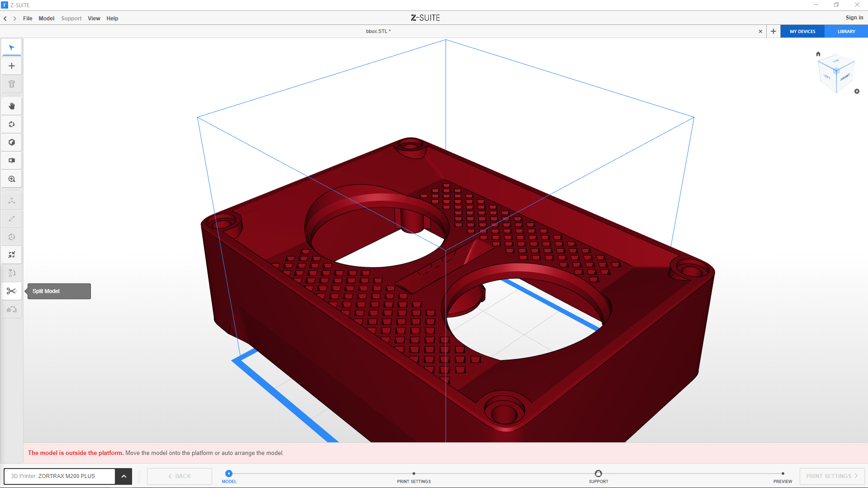The image size is (868, 488).
Task: Open view cube settings gear
Action: (857, 91)
